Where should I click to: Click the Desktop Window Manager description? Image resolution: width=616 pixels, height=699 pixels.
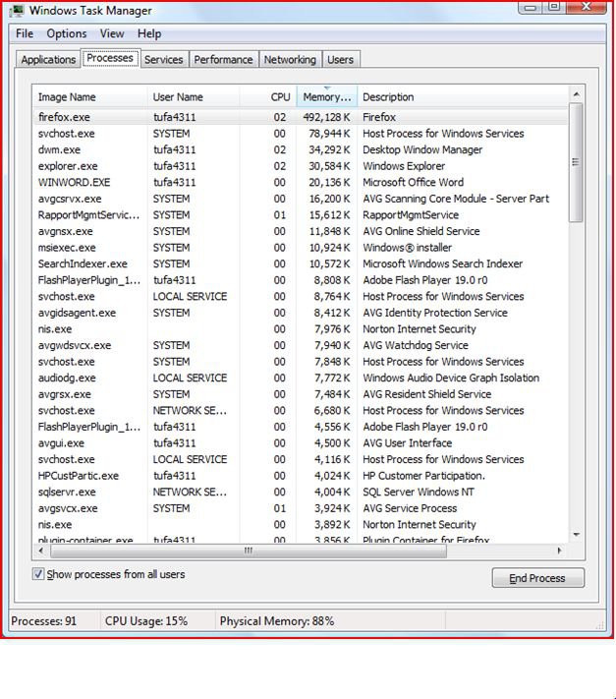click(x=422, y=149)
